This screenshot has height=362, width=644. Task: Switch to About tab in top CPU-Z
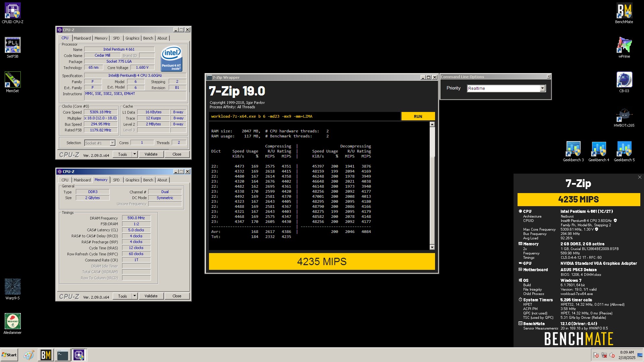click(162, 38)
